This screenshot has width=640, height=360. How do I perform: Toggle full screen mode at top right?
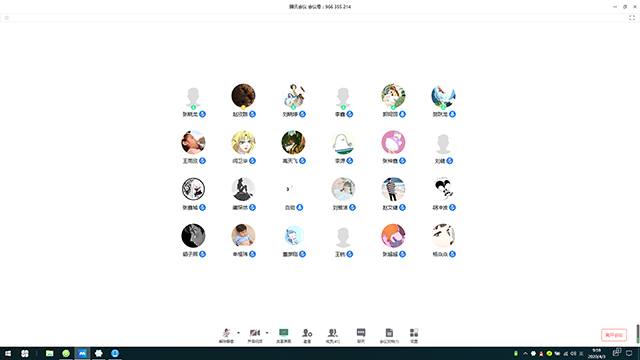pyautogui.click(x=632, y=18)
